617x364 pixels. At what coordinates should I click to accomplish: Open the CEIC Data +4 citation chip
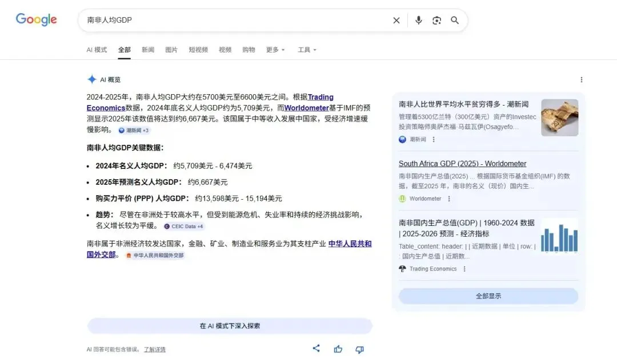click(x=184, y=226)
